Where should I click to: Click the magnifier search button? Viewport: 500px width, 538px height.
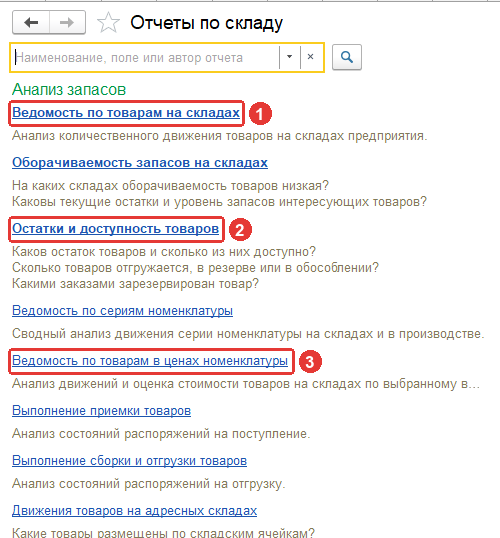click(x=347, y=57)
